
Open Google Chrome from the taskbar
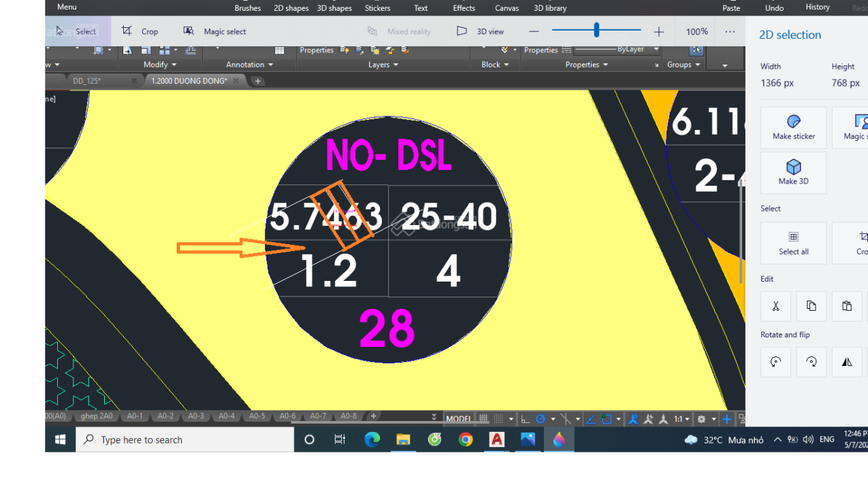tap(466, 440)
